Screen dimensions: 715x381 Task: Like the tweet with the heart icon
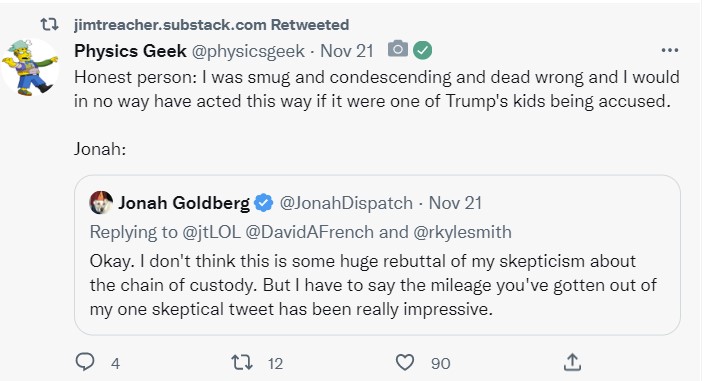(x=404, y=363)
